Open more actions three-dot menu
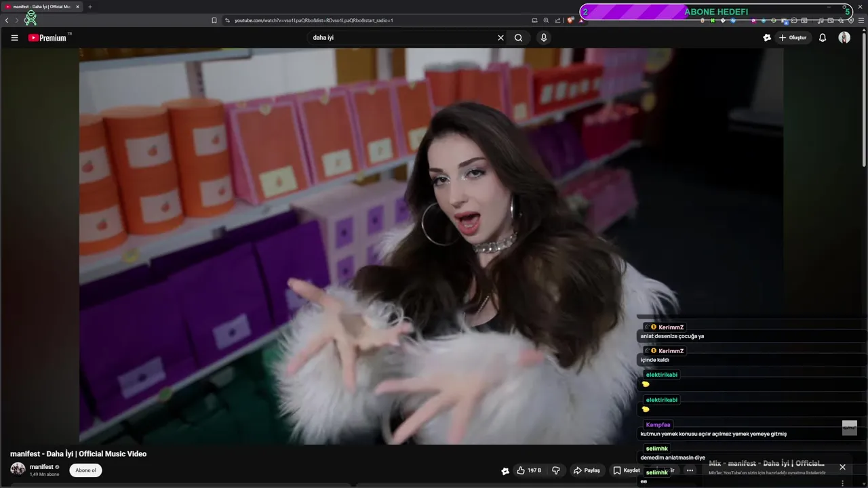The height and width of the screenshot is (488, 868). pyautogui.click(x=690, y=470)
